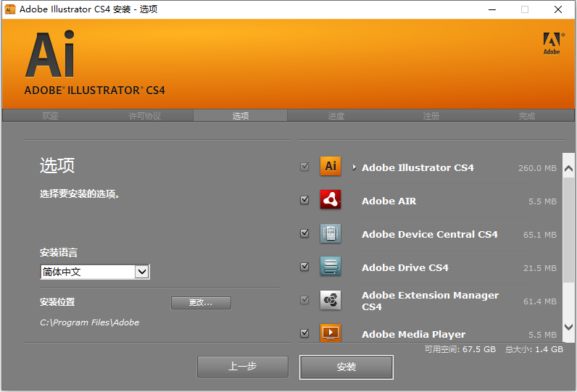The width and height of the screenshot is (577, 392).
Task: Click the Adobe AIR component name
Action: click(389, 201)
